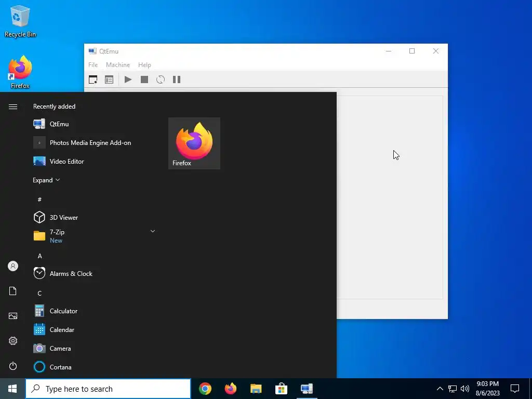532x399 pixels.
Task: Expand the 7-Zip folder chevron
Action: 153,231
